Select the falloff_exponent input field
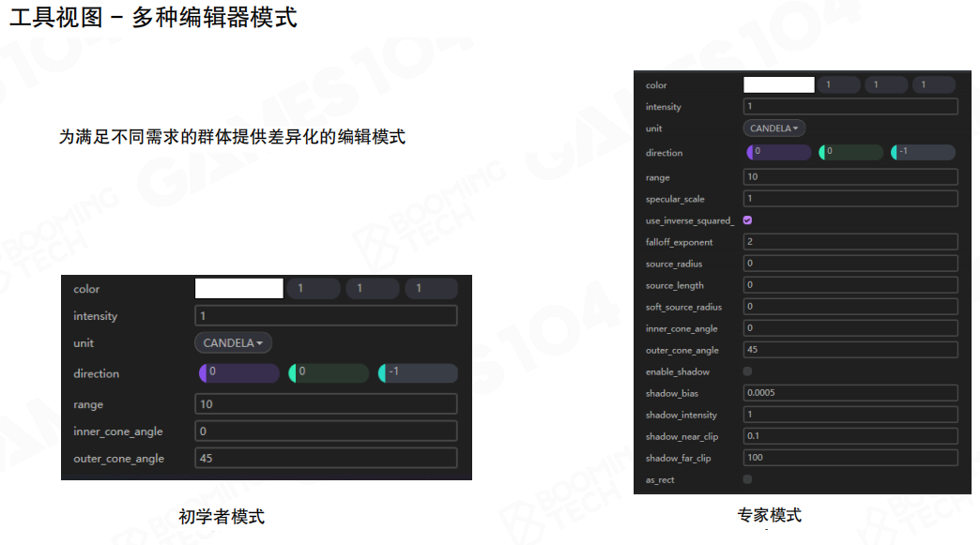The height and width of the screenshot is (545, 980). point(850,242)
